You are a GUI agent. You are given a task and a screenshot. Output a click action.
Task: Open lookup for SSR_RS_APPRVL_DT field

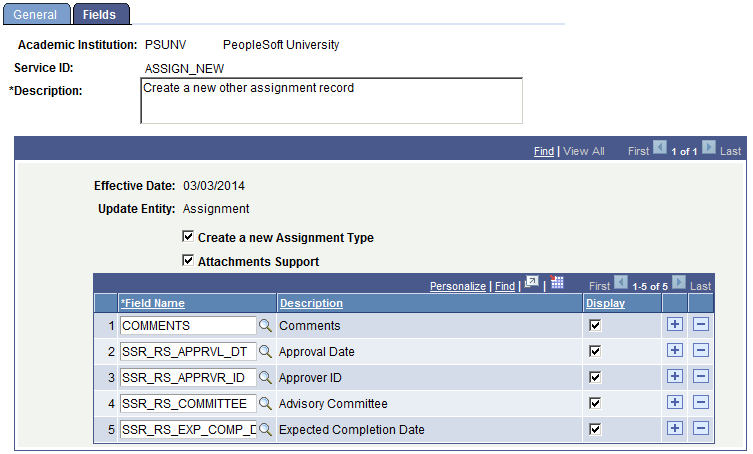[x=265, y=352]
